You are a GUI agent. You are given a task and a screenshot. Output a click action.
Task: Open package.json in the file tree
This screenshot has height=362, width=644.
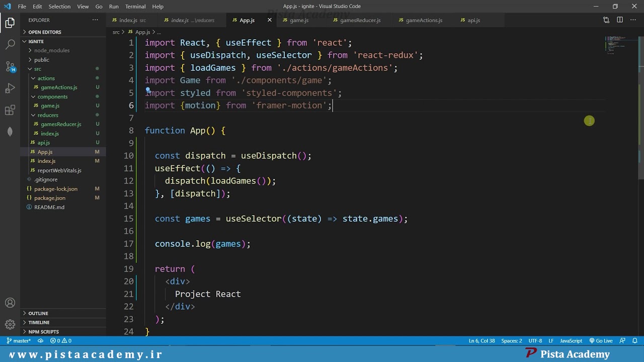(x=49, y=198)
